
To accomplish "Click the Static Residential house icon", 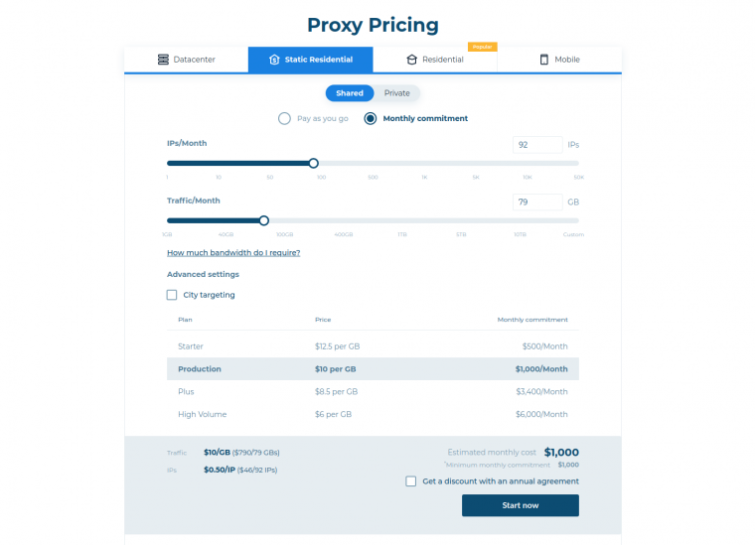I will click(274, 59).
